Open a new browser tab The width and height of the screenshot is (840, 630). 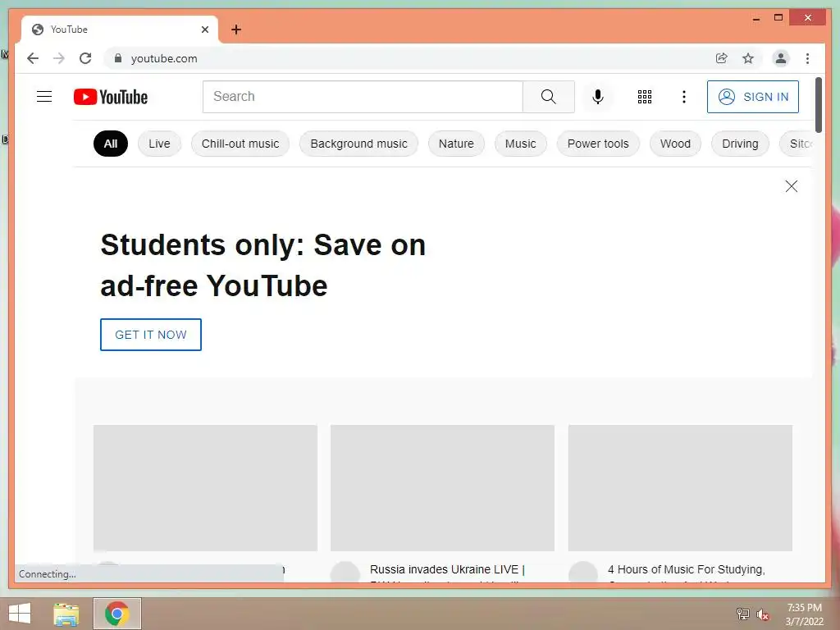pos(235,30)
